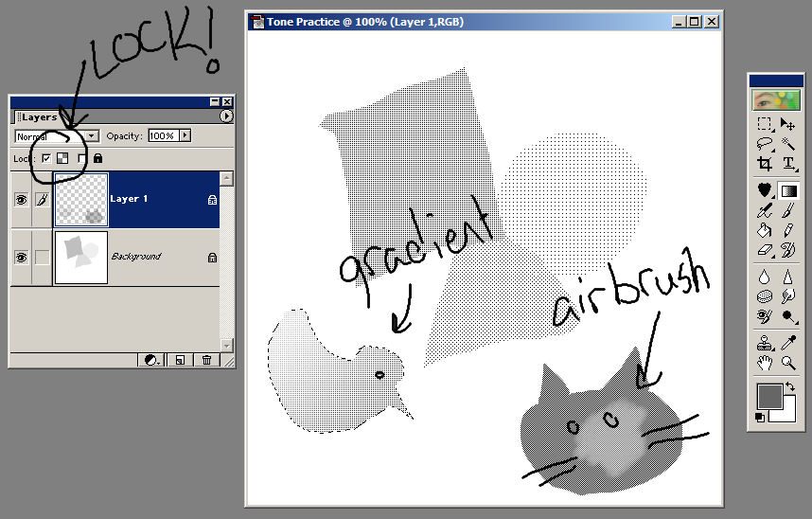Maximize the Tone Practice document window

pos(695,22)
